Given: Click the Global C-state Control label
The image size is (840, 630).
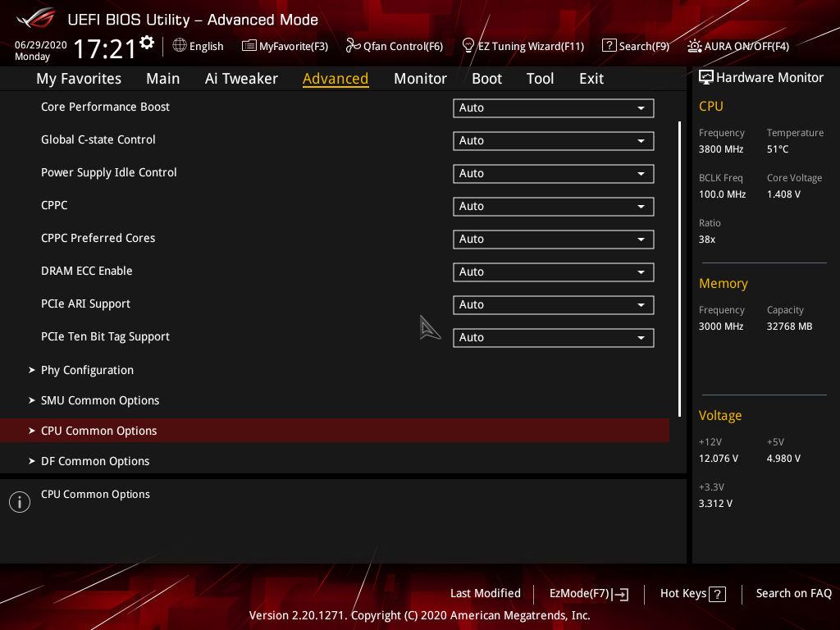Looking at the screenshot, I should click(98, 139).
